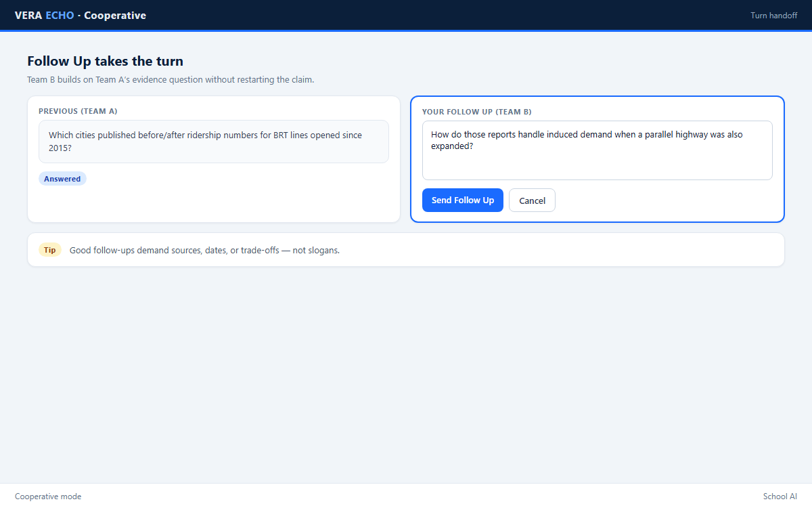Click Team A's previous question text

(x=214, y=142)
